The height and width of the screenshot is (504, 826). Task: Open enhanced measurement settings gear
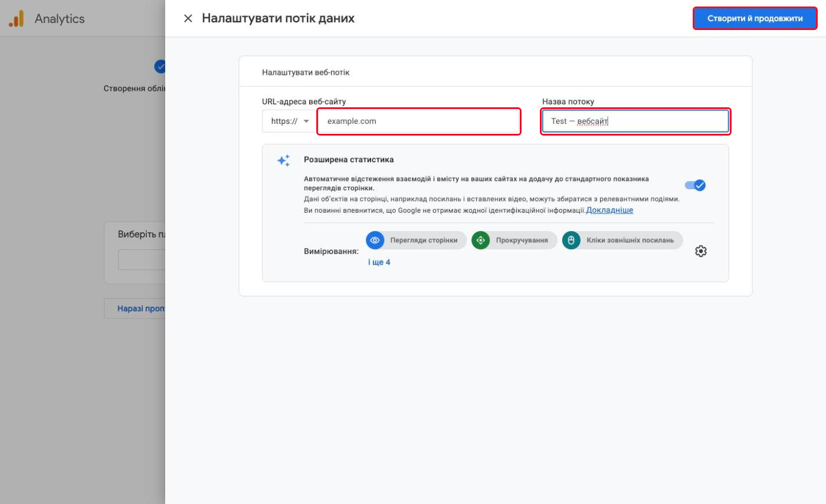(x=700, y=251)
